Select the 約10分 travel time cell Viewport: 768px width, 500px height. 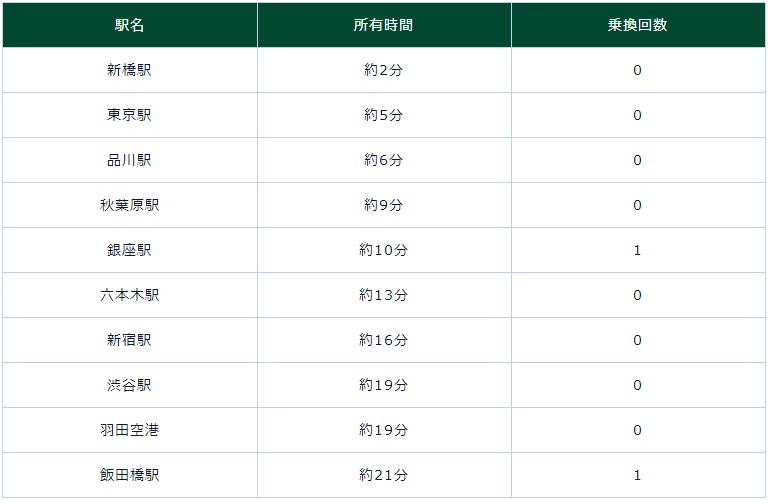(x=384, y=250)
